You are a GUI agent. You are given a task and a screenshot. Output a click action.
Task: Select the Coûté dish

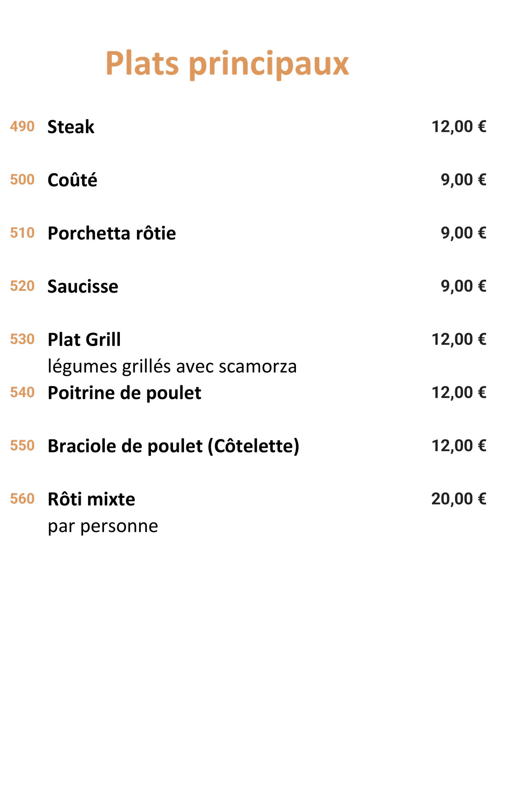pyautogui.click(x=72, y=180)
